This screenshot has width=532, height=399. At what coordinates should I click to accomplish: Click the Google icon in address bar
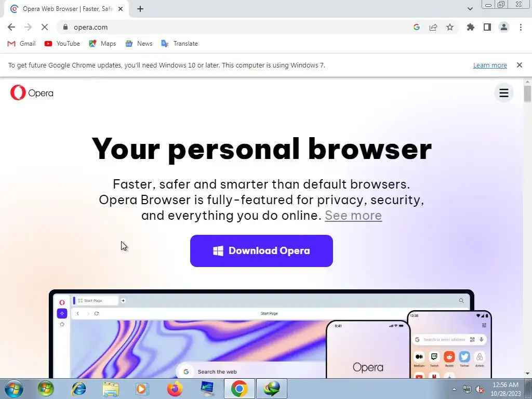417,27
